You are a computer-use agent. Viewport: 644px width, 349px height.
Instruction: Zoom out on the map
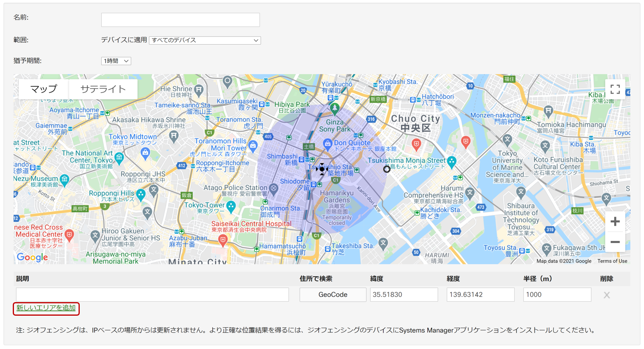click(x=615, y=242)
